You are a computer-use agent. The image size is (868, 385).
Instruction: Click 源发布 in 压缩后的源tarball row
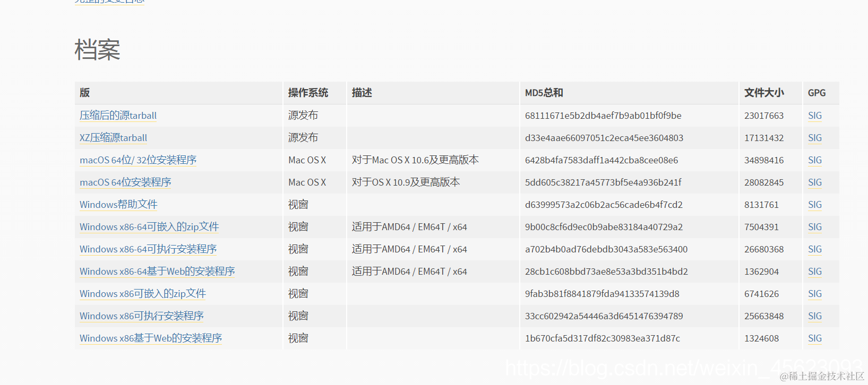[303, 116]
